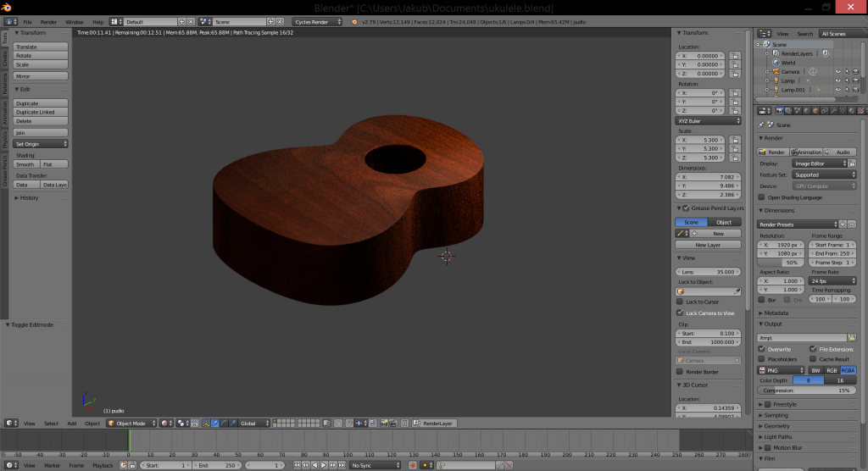Open the No Sync playback dropdown
The image size is (868, 471).
tap(375, 465)
